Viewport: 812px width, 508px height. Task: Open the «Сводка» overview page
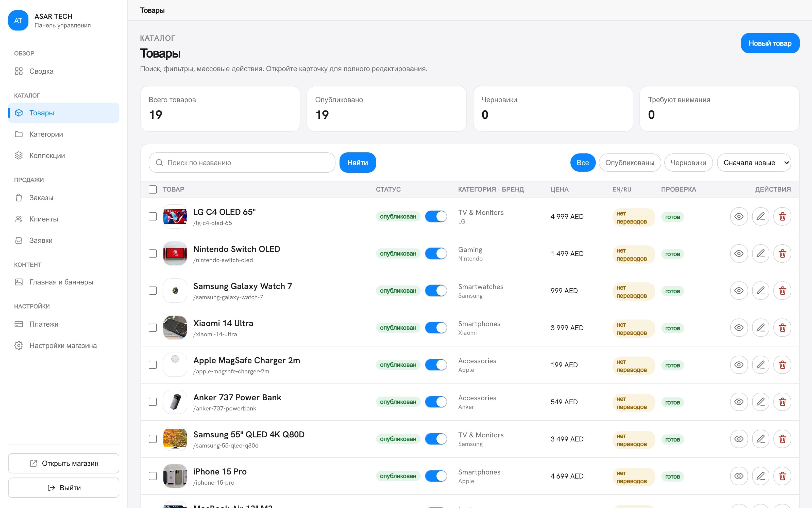(x=64, y=71)
